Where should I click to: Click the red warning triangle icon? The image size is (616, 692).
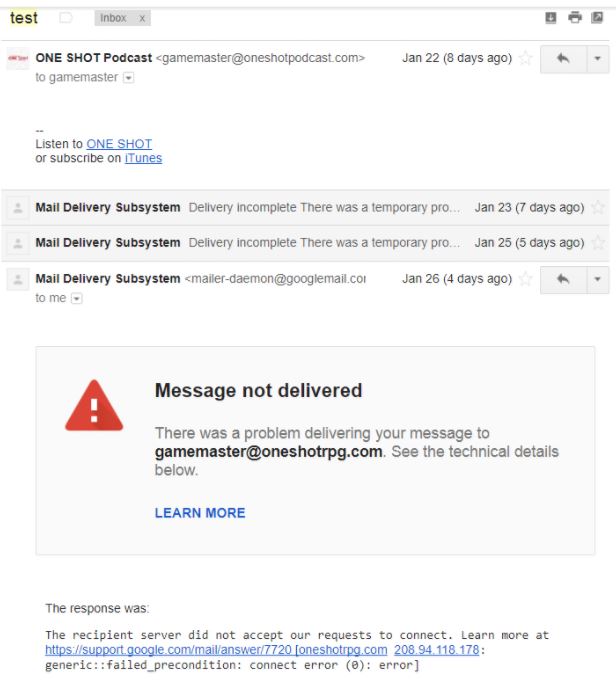(94, 406)
